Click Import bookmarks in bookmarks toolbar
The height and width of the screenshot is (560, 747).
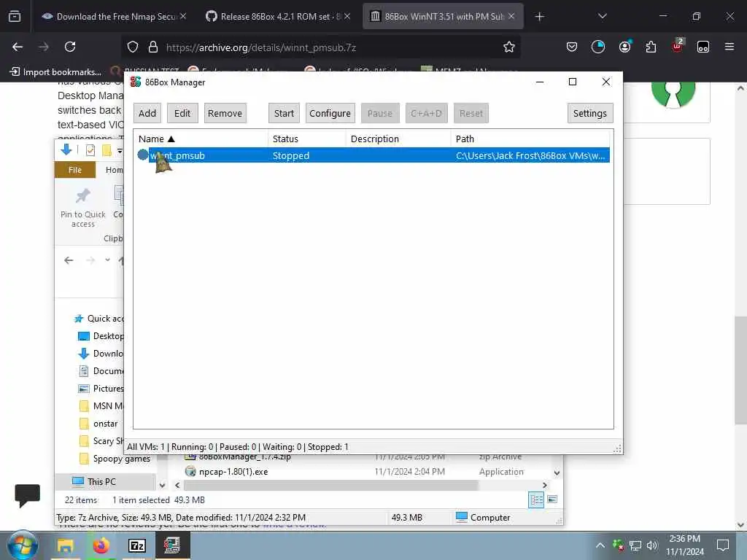point(55,72)
